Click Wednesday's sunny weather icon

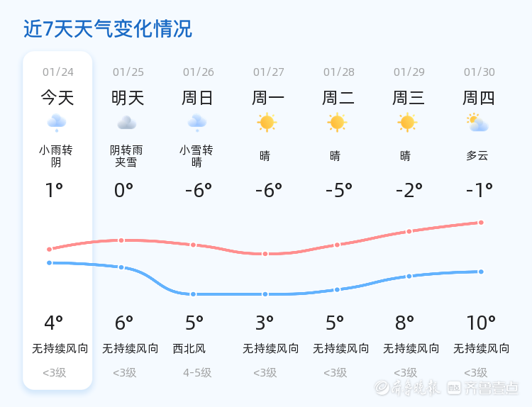(407, 123)
